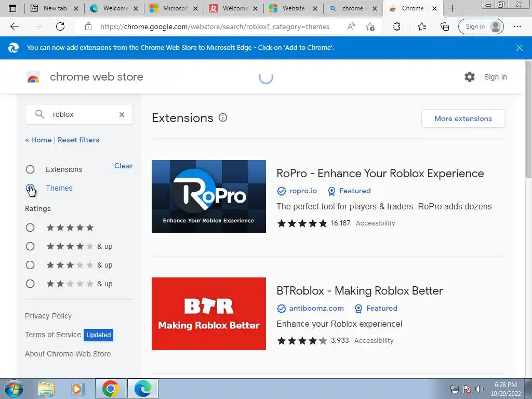The width and height of the screenshot is (532, 399).
Task: Open Privacy Policy link
Action: (x=48, y=316)
